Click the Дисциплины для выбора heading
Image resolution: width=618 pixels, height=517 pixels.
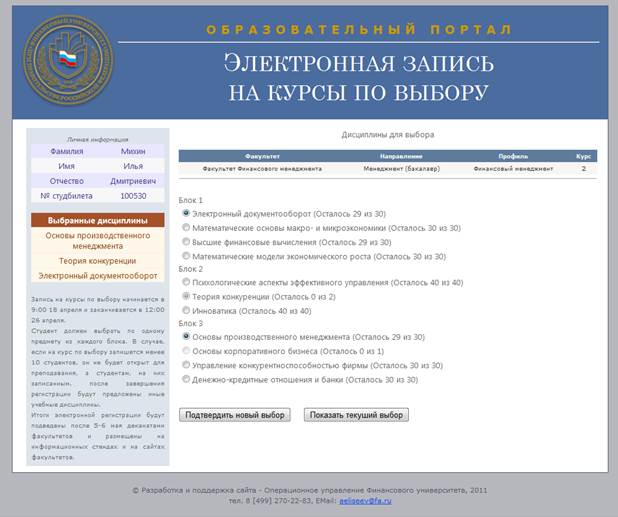coord(388,134)
